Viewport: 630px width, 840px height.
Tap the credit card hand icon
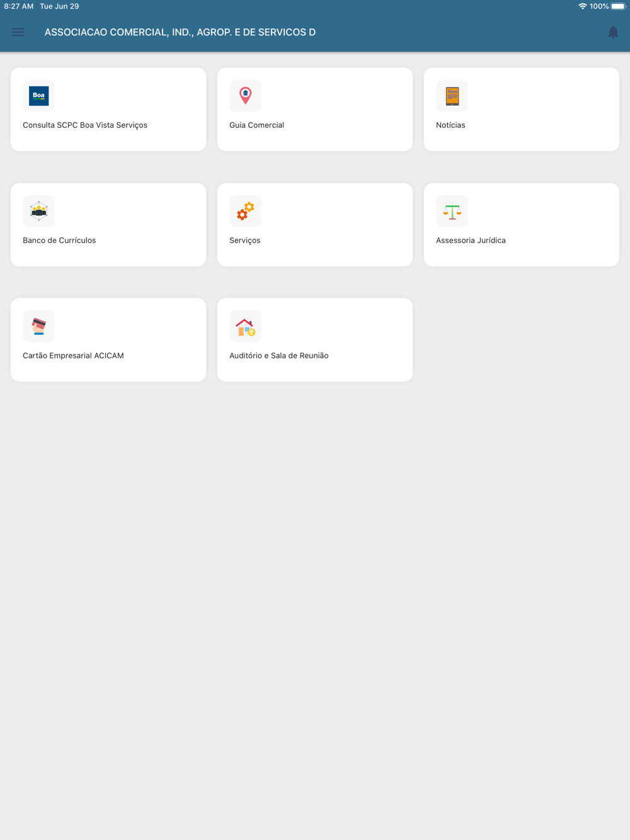(x=38, y=326)
